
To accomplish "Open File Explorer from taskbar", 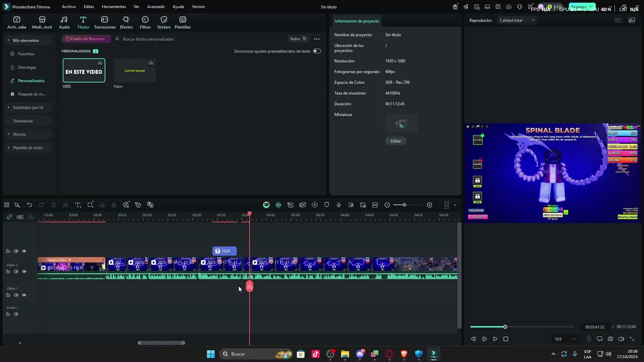I will coord(345,354).
